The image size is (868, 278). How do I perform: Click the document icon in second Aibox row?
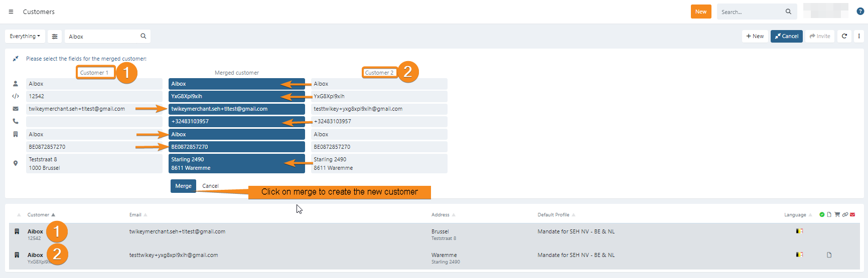829,255
